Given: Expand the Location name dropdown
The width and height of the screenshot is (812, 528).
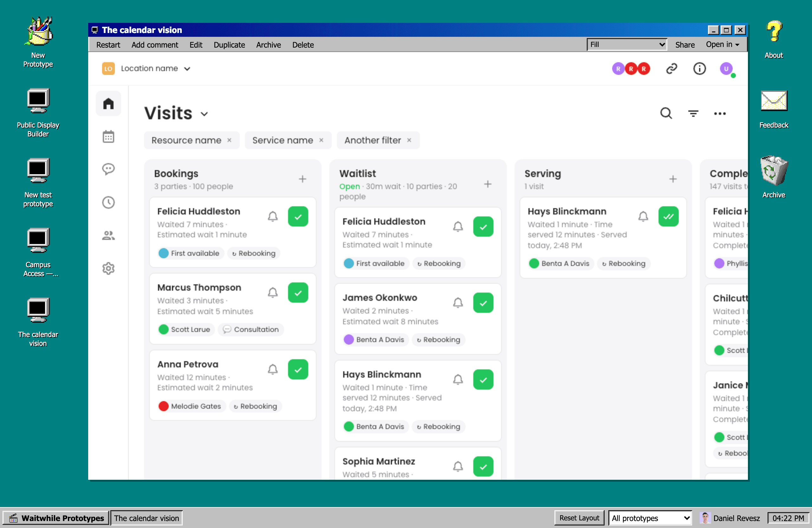Looking at the screenshot, I should (x=155, y=69).
